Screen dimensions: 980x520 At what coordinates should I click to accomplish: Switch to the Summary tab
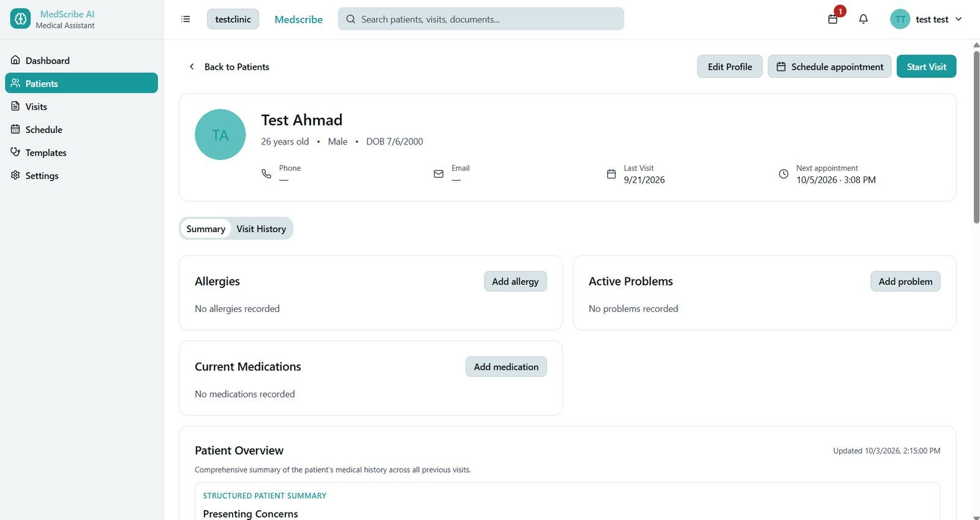(206, 228)
